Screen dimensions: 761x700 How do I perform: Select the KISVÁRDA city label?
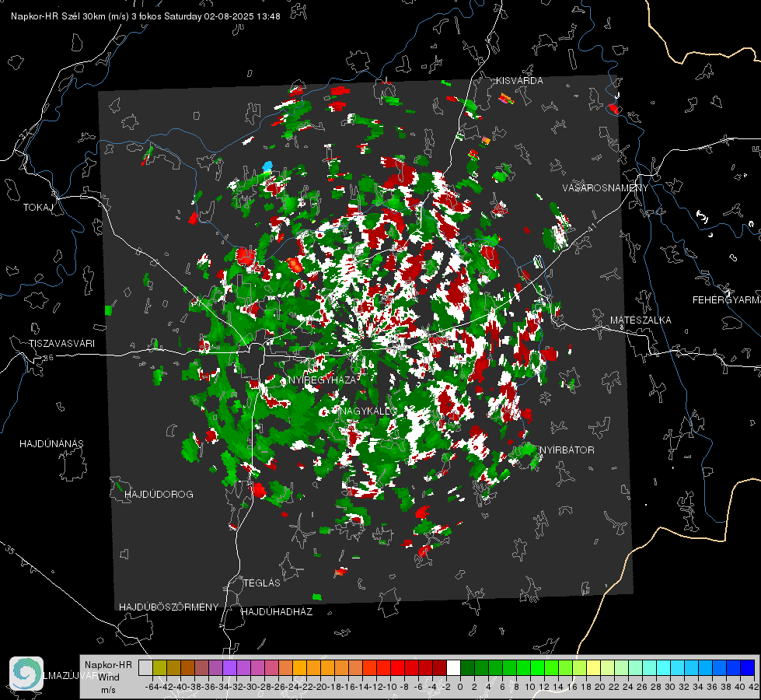coord(519,81)
